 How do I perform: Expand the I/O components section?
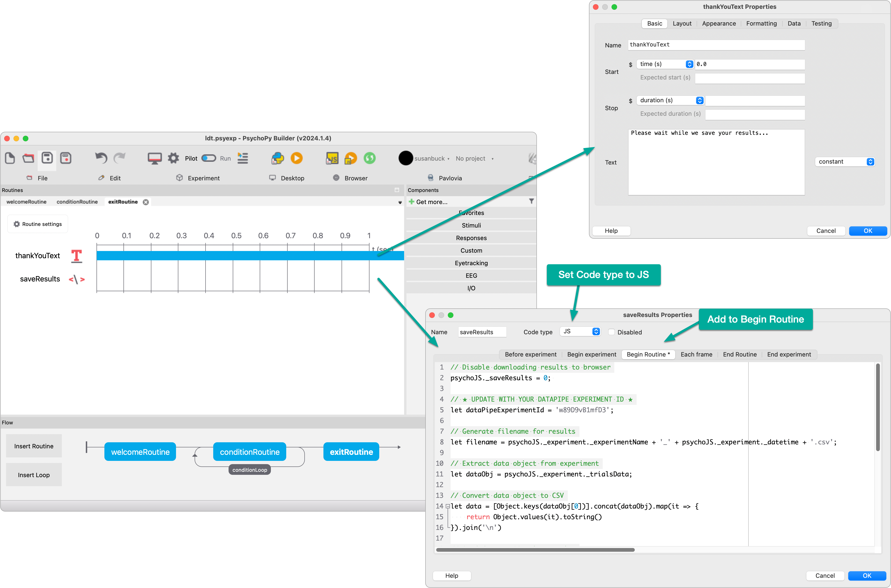pos(471,288)
